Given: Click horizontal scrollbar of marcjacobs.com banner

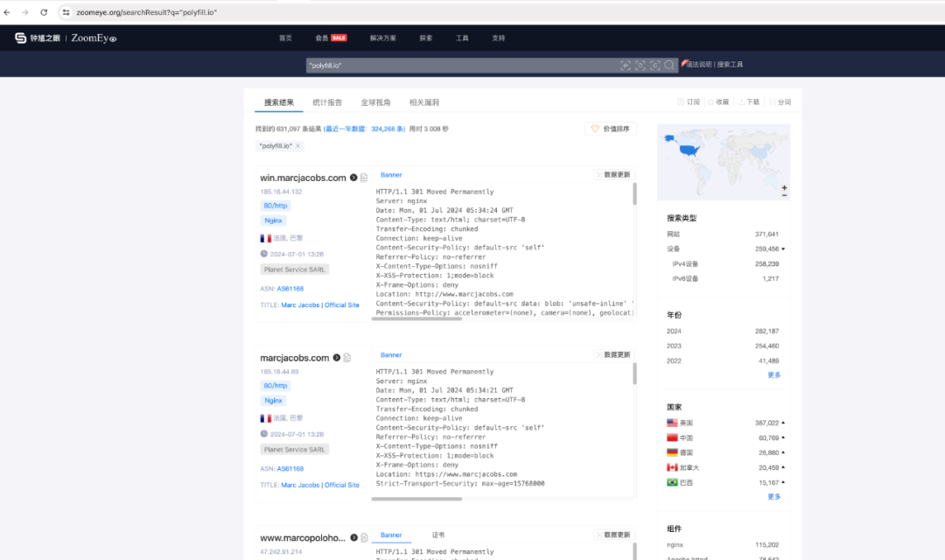Looking at the screenshot, I should tap(416, 499).
